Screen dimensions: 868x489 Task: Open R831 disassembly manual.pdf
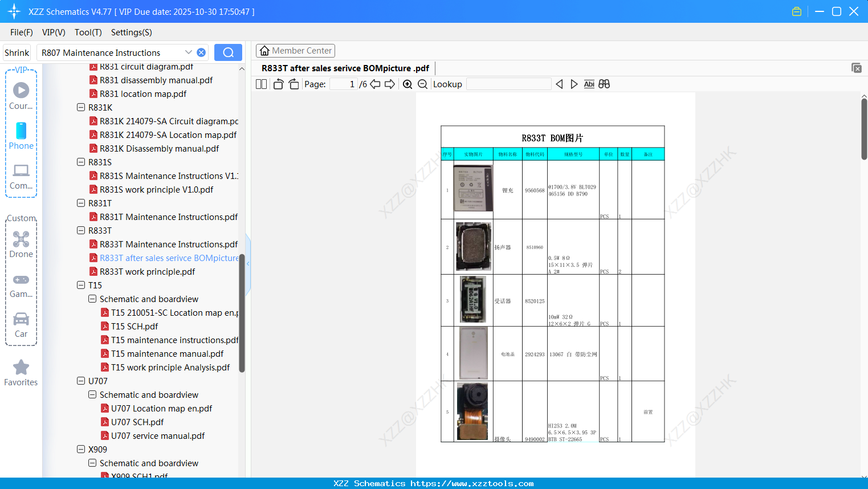click(156, 80)
